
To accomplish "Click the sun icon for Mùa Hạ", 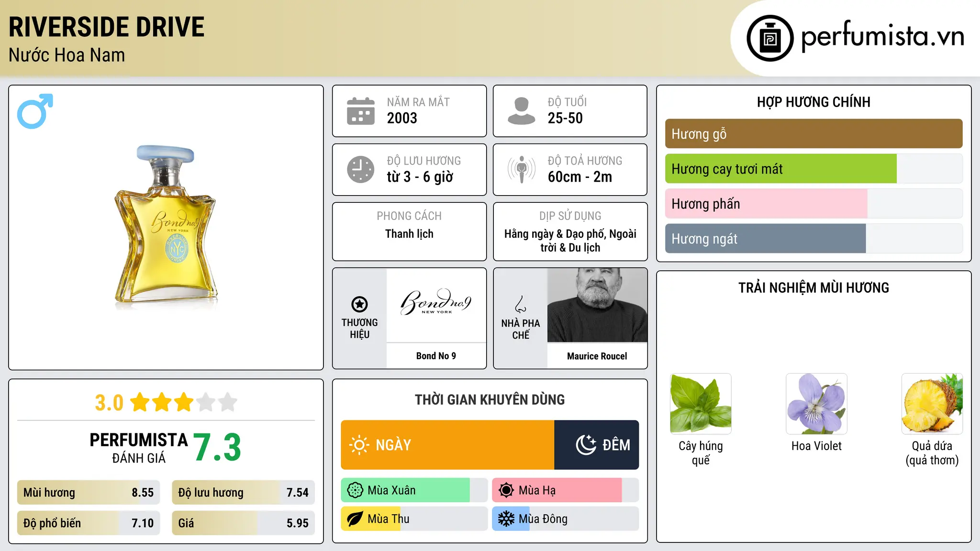I will pos(506,490).
